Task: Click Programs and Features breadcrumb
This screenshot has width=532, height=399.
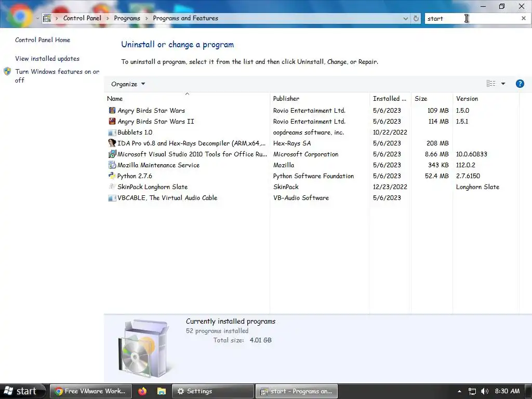Action: 185,18
